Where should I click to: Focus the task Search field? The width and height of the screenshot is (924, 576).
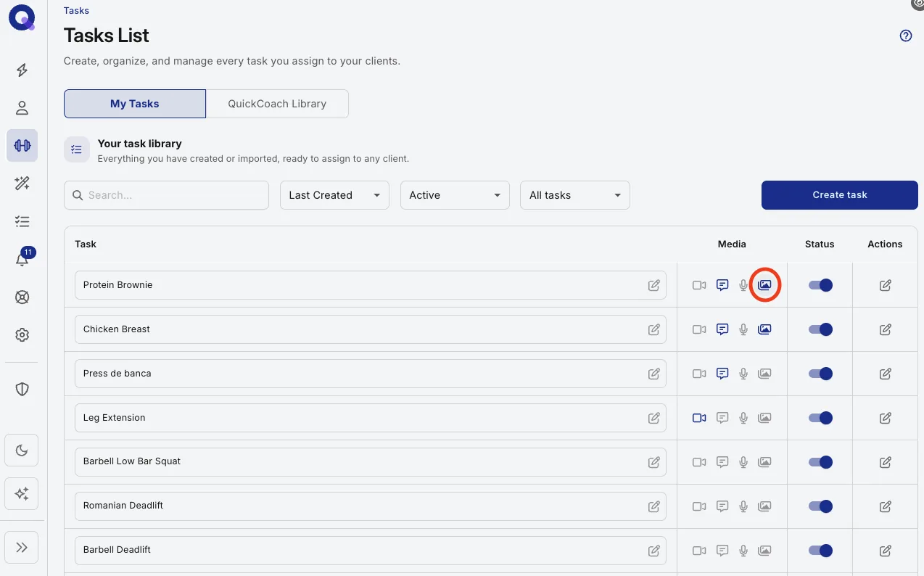pos(166,195)
